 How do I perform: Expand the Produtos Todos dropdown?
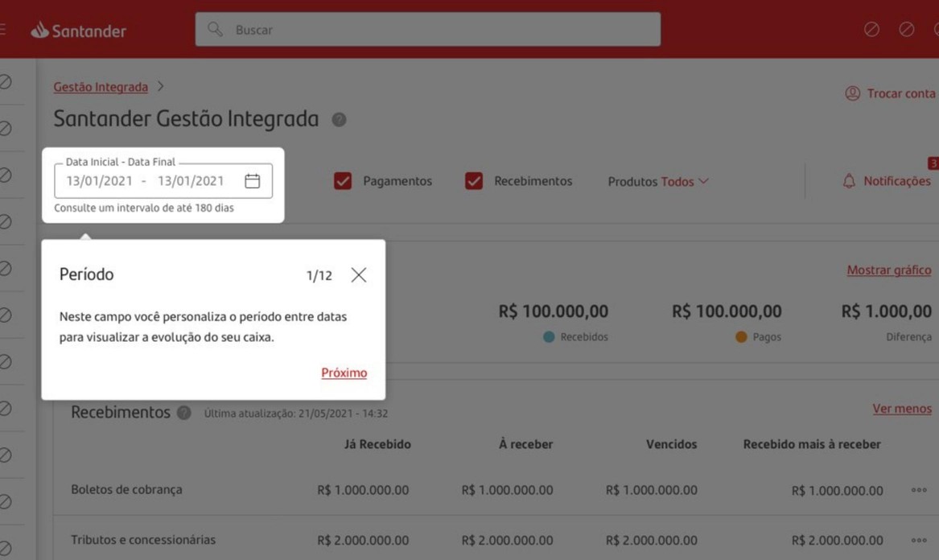click(658, 182)
